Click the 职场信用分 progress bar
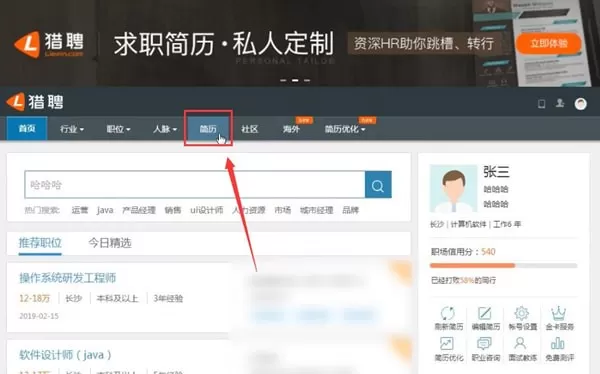This screenshot has height=374, width=600. click(x=504, y=265)
